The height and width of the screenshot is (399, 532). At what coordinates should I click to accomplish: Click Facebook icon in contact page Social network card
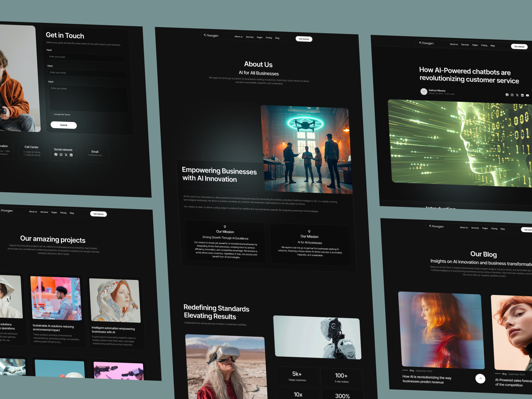pyautogui.click(x=56, y=154)
